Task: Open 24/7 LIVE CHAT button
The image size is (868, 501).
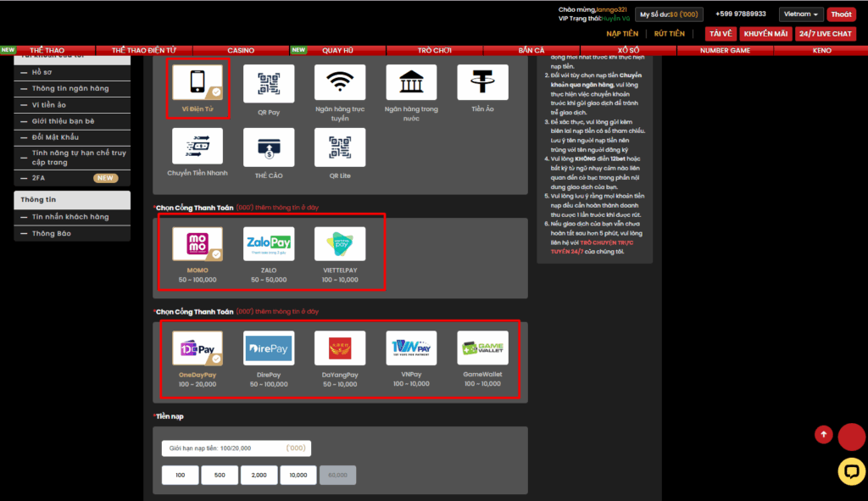Action: (826, 34)
